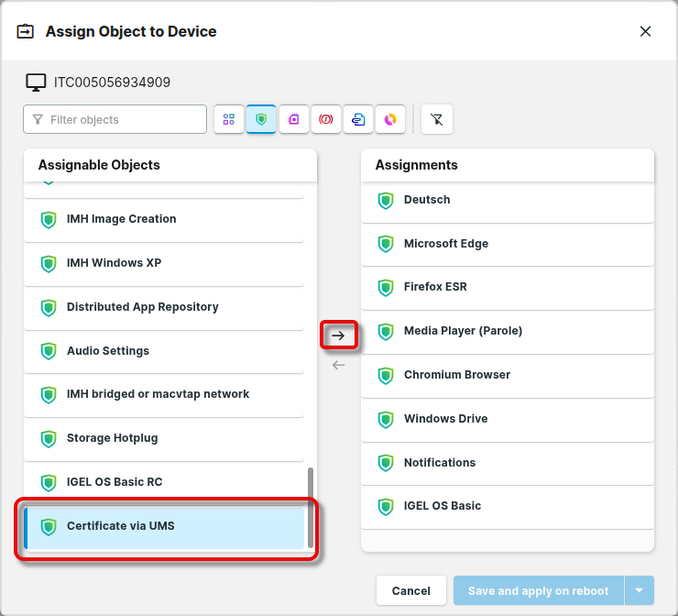This screenshot has height=616, width=678.
Task: Click the shield icon beside Audio Settings
Action: (x=49, y=351)
